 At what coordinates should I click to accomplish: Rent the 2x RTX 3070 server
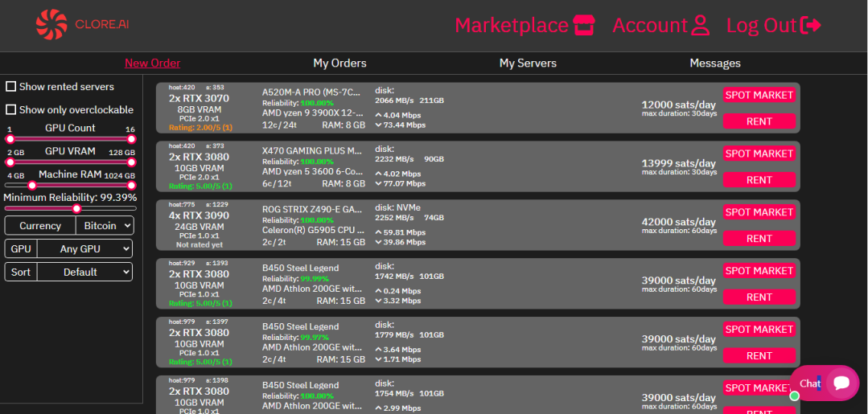(759, 121)
